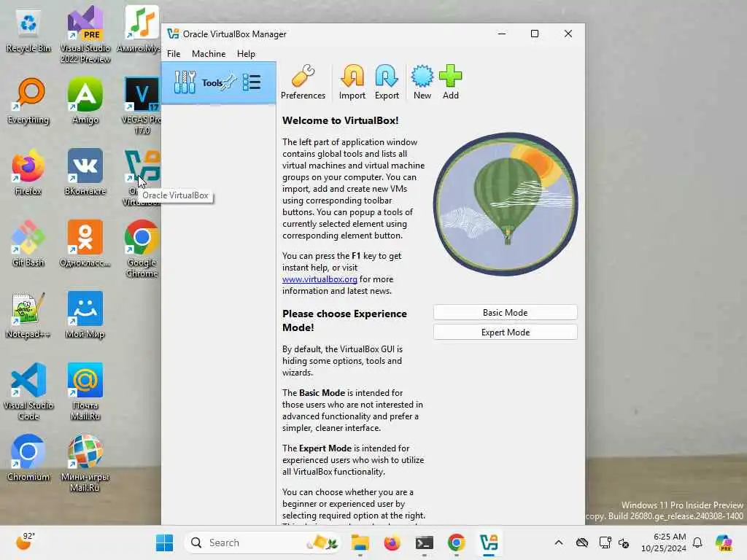Viewport: 747px width, 560px height.
Task: Follow the www.virtualbox.org link
Action: click(320, 279)
